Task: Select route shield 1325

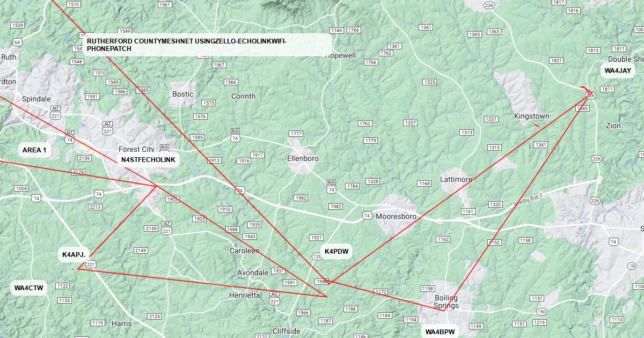Action: click(429, 82)
